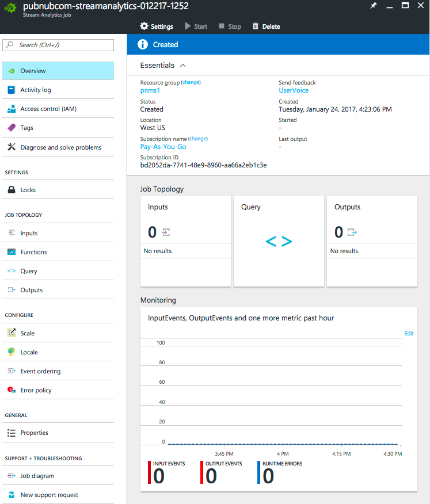Image resolution: width=430 pixels, height=504 pixels.
Task: Open Activity log menu item
Action: point(58,90)
